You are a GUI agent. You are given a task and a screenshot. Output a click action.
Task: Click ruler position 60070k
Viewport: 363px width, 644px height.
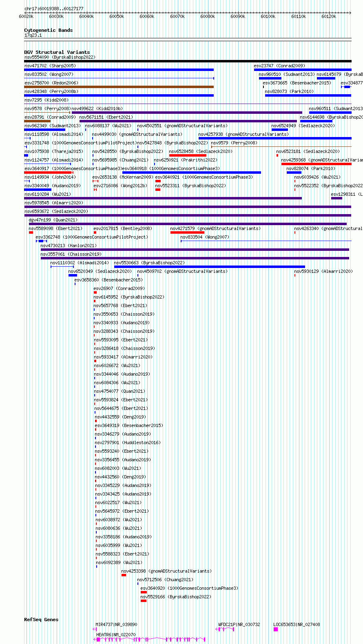pyautogui.click(x=177, y=16)
